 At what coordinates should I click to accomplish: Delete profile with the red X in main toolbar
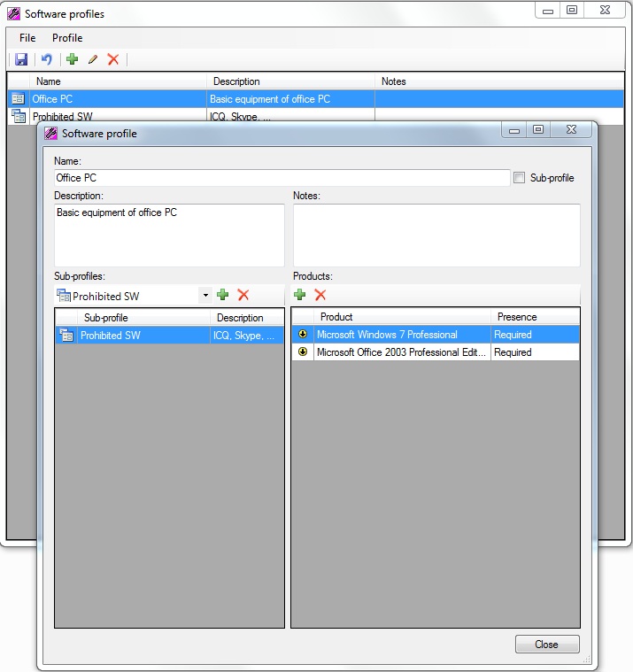click(113, 59)
